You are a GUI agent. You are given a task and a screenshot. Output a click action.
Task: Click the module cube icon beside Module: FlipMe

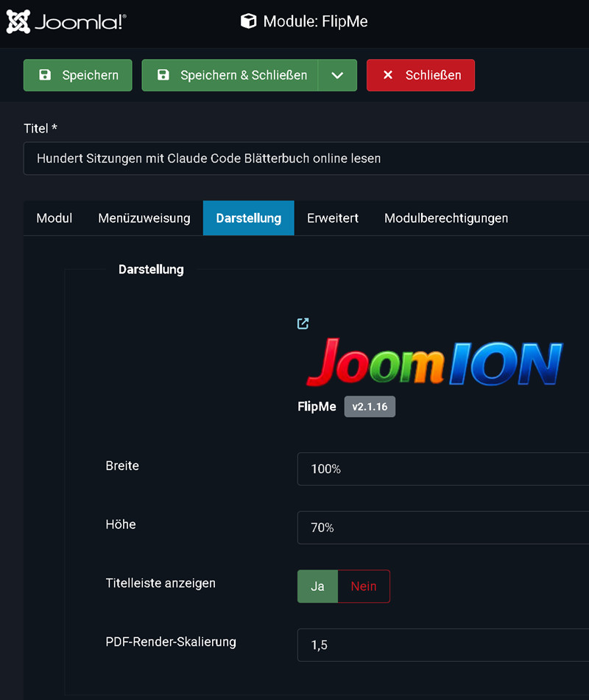249,21
